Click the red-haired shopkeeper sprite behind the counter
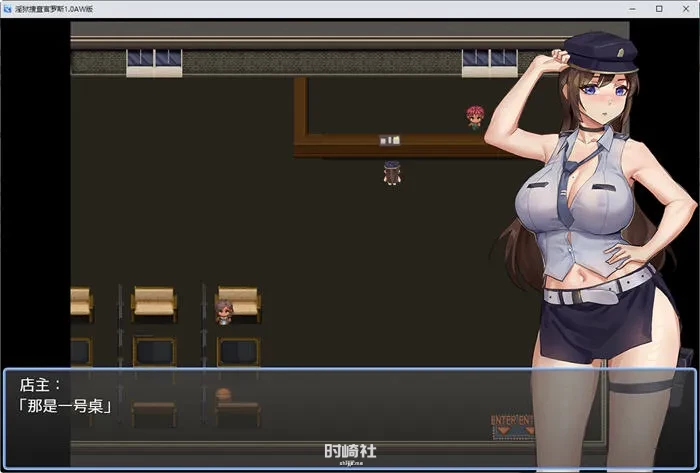This screenshot has width=700, height=473. click(x=475, y=118)
